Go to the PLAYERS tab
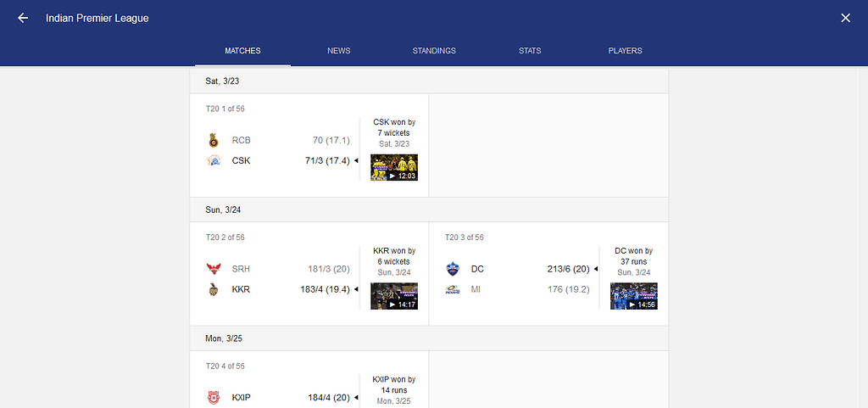The height and width of the screenshot is (408, 868). (x=625, y=50)
